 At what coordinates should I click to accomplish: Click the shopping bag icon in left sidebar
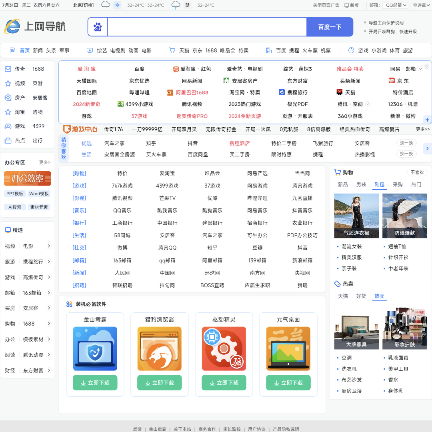coord(8,140)
